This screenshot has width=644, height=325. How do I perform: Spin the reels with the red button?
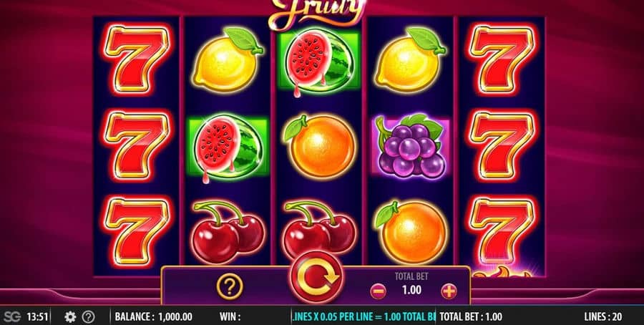316,276
